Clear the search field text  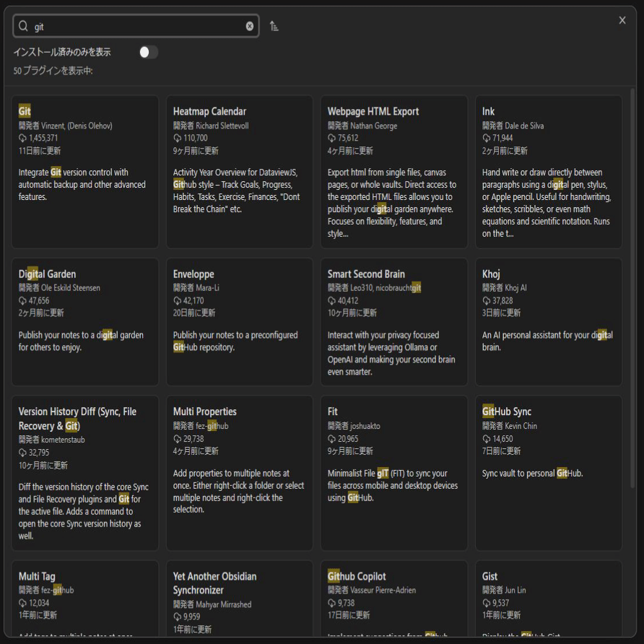[249, 26]
